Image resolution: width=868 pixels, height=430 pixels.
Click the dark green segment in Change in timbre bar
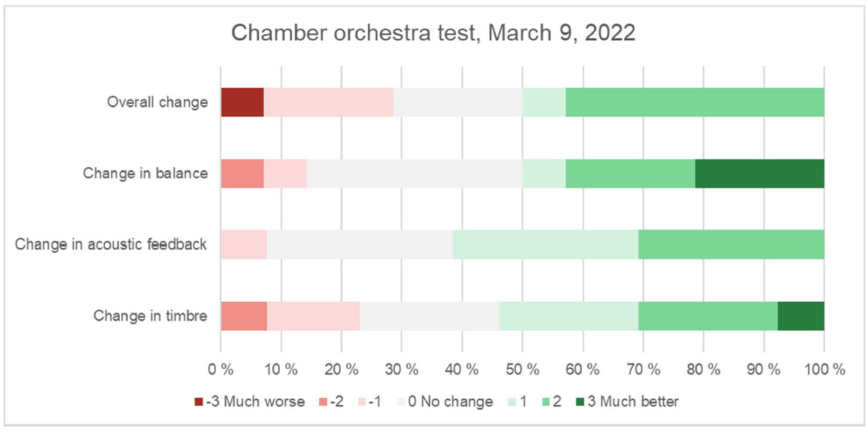tap(801, 316)
